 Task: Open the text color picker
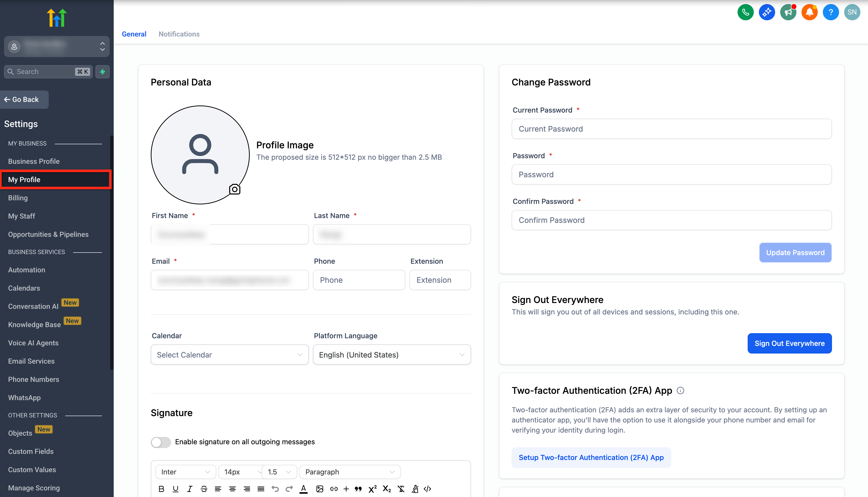303,489
